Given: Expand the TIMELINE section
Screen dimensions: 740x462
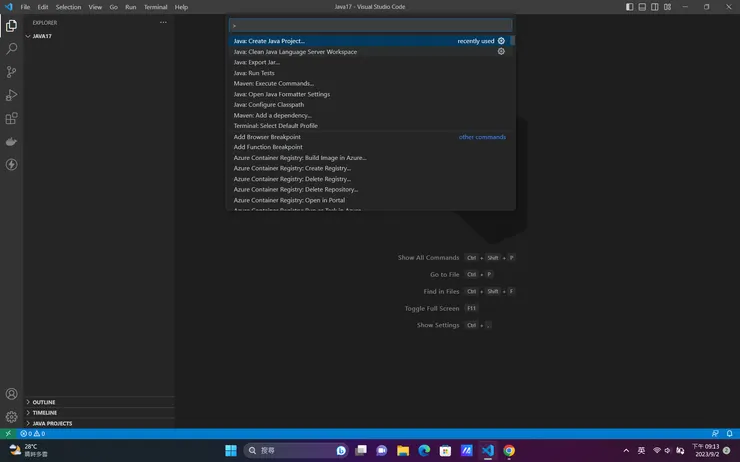Looking at the screenshot, I should pyautogui.click(x=44, y=412).
